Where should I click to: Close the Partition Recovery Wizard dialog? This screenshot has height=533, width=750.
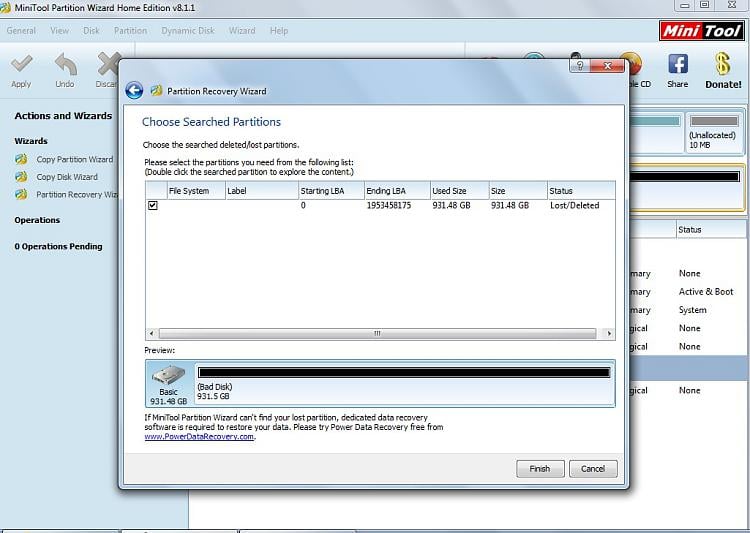tap(607, 66)
